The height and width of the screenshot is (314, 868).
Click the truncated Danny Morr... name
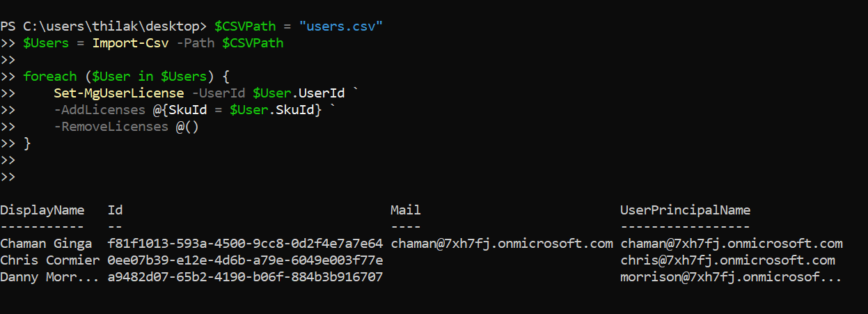point(50,277)
